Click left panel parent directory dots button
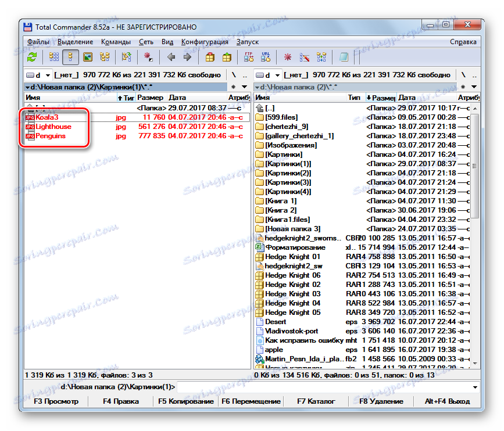Viewport: 504px width, 431px height. [245, 75]
